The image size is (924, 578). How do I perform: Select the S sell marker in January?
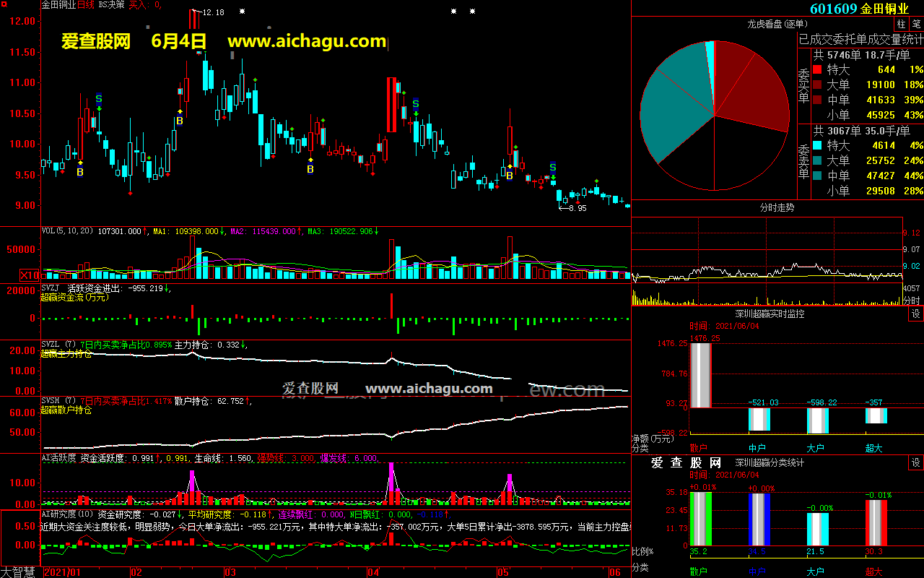pos(99,98)
